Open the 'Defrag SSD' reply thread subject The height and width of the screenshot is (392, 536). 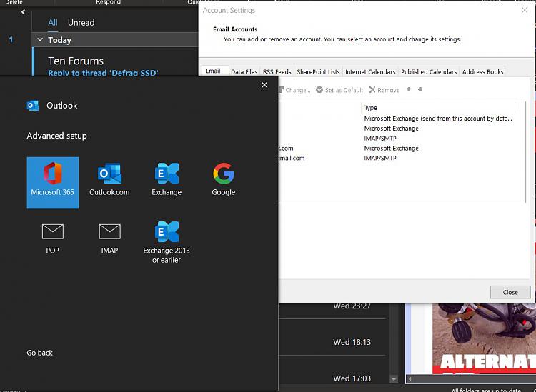[103, 73]
